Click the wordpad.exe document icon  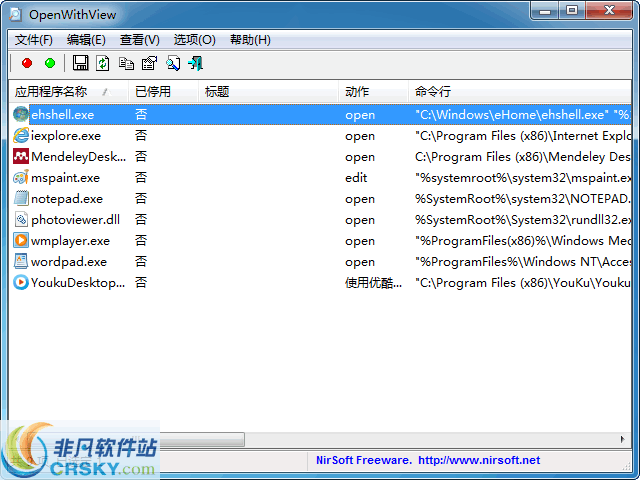click(20, 262)
